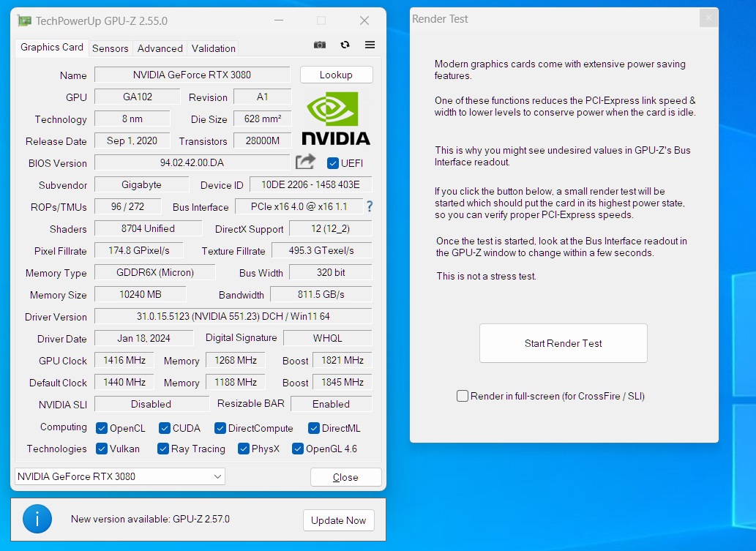756x551 pixels.
Task: Click the Bus Interface field PCIe x16 4.0
Action: coord(299,206)
